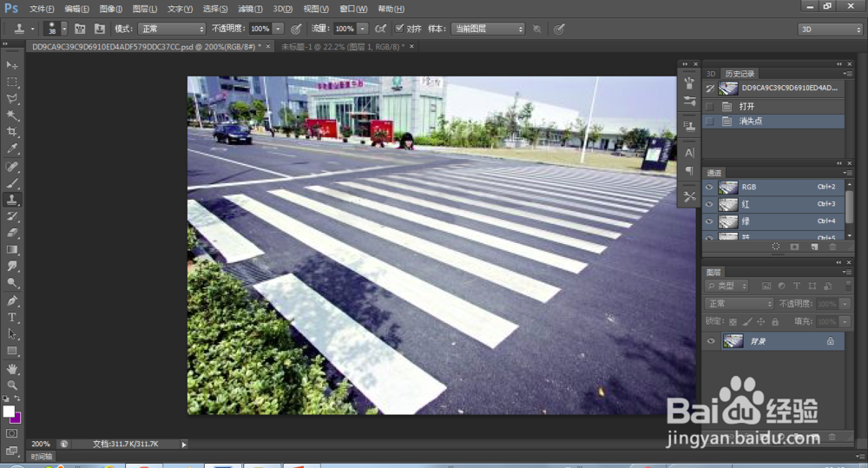The image size is (868, 468).
Task: Select the Clone Stamp tool
Action: tap(11, 200)
